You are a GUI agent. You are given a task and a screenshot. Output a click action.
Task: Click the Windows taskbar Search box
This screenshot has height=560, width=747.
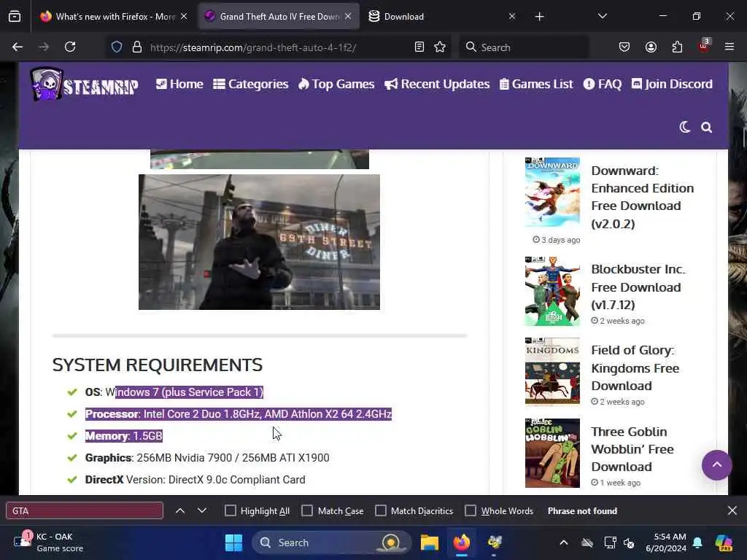click(x=332, y=542)
